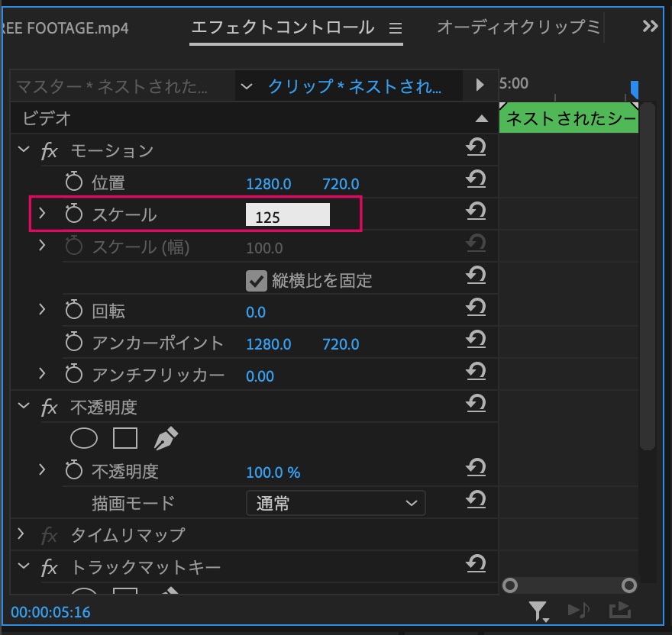The image size is (672, 635).
Task: Click the play audio only icon
Action: [x=579, y=610]
